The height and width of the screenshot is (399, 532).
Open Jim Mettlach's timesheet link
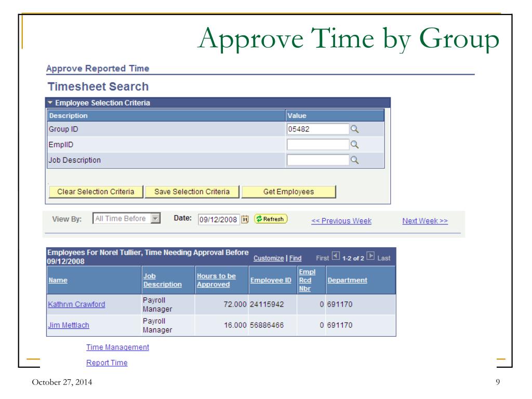tap(69, 325)
